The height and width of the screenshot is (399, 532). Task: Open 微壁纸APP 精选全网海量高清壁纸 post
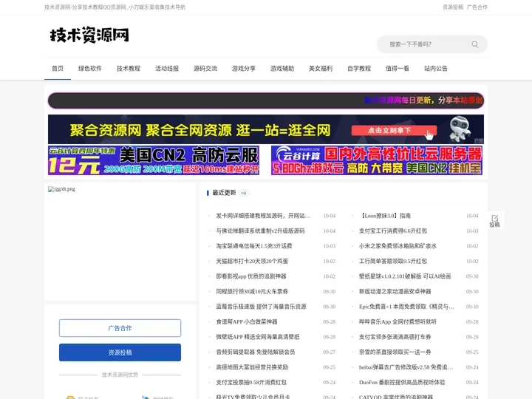[258, 337]
